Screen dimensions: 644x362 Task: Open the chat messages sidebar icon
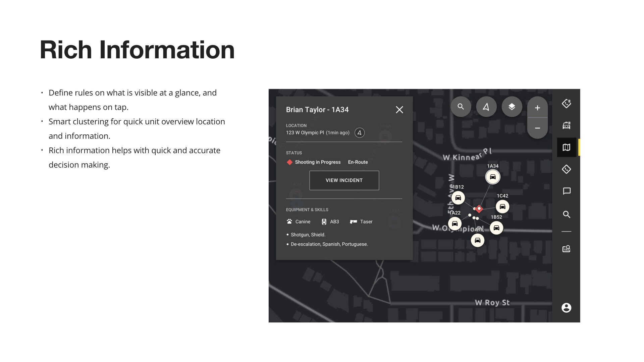(x=567, y=191)
